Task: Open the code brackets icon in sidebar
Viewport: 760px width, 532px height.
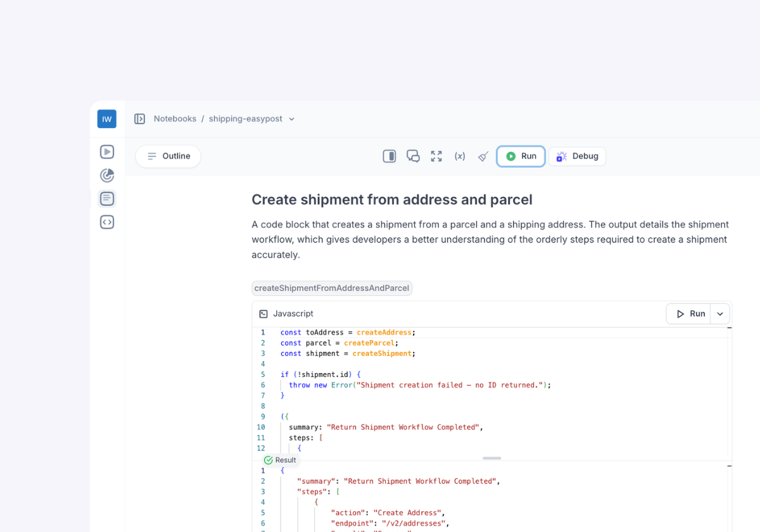Action: (107, 222)
